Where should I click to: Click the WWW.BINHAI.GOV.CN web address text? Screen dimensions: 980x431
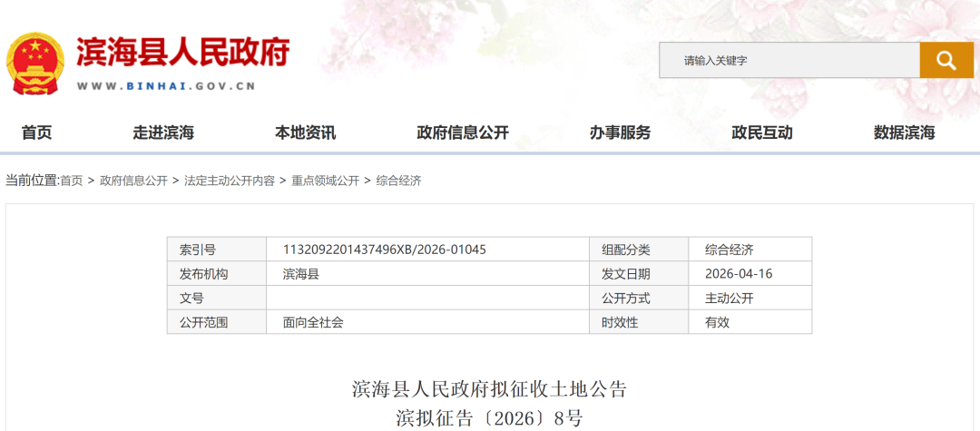[166, 86]
